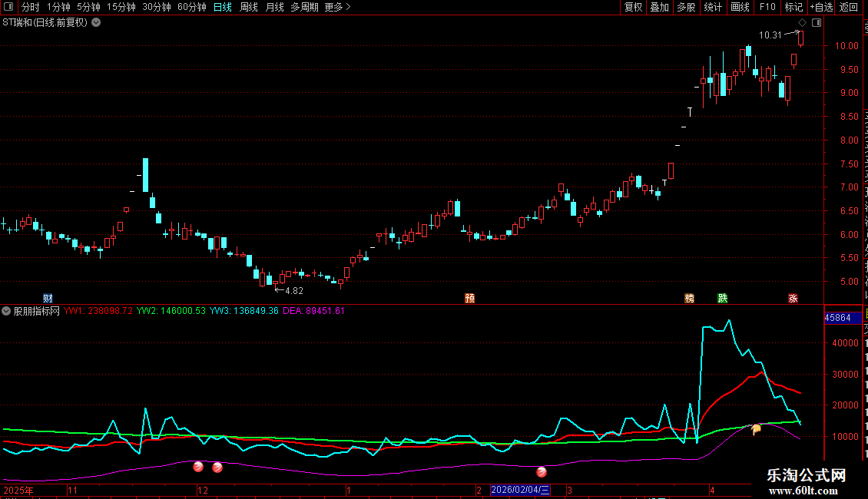
Task: Switch to the 分时 intraday view
Action: (31, 7)
